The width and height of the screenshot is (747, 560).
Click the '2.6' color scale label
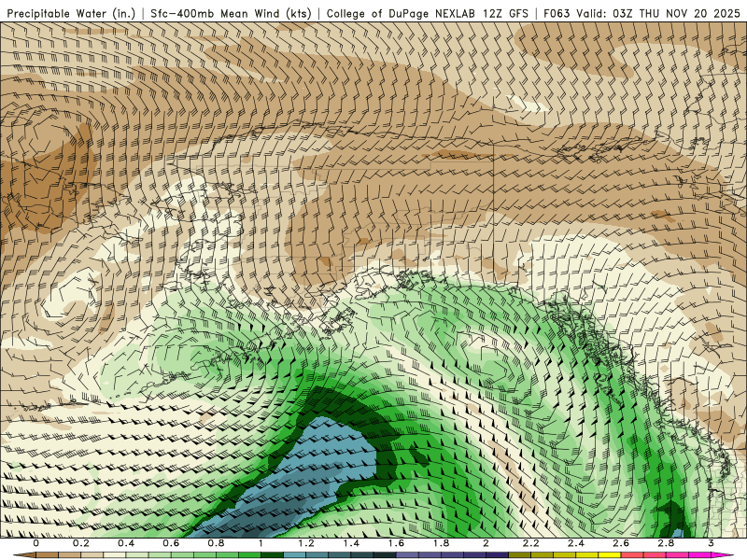pyautogui.click(x=621, y=543)
